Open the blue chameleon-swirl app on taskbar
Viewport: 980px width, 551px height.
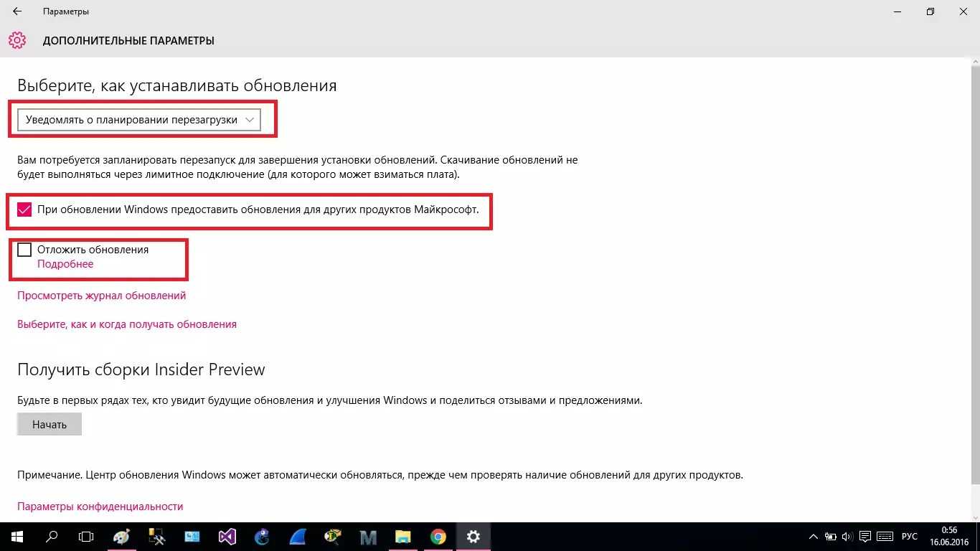[x=263, y=537]
